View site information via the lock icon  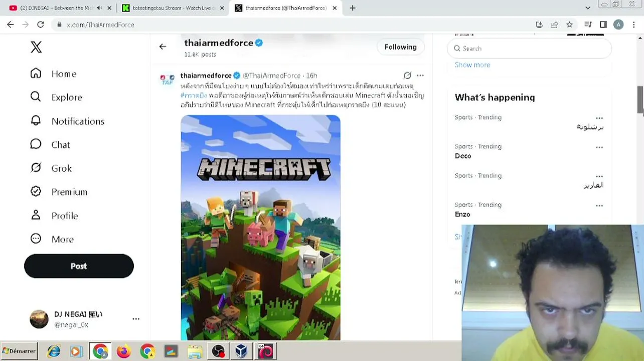[x=59, y=25]
